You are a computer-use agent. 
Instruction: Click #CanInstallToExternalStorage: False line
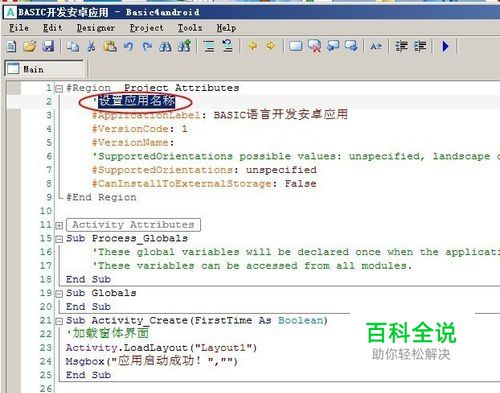204,184
